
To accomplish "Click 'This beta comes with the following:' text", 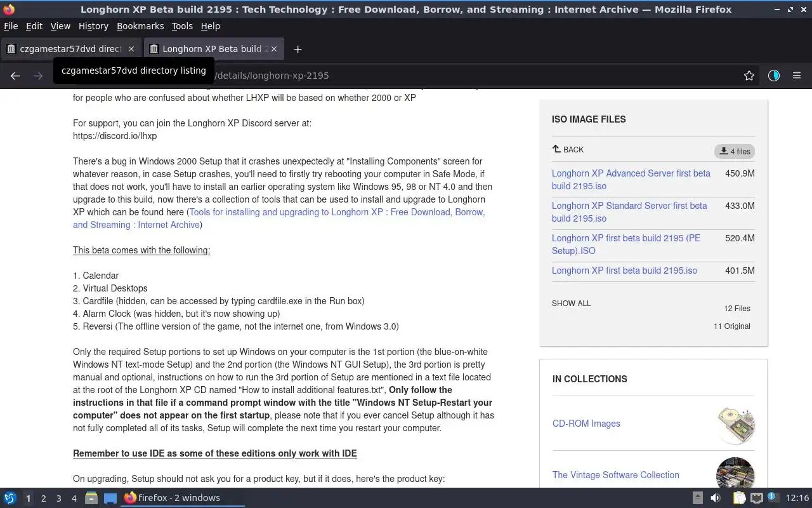I will 141,250.
